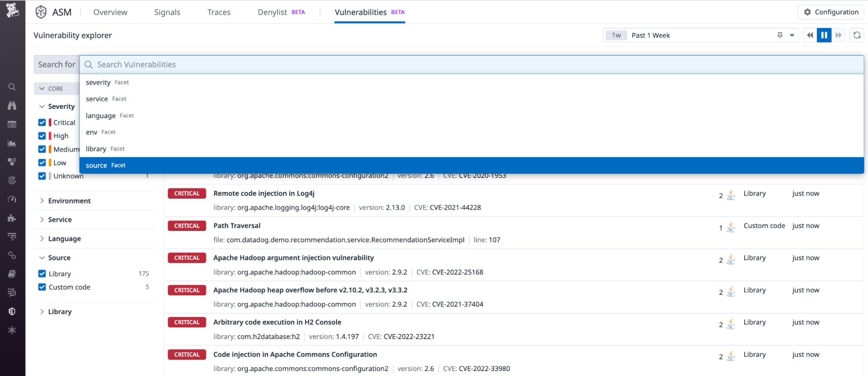Open the integrations puzzle-piece icon in sidebar
The width and height of the screenshot is (868, 376).
coord(12,218)
